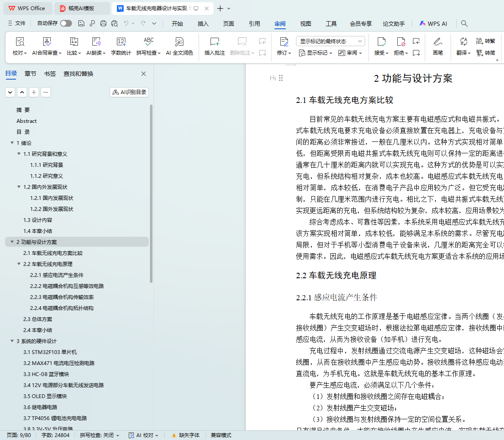Click the AI合同审查 contract review icon

tap(47, 42)
